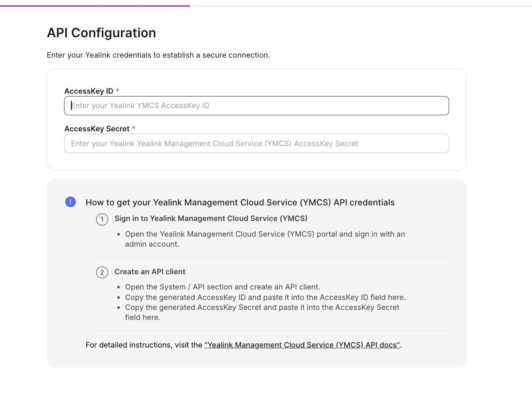Click the red asterisk beside AccessKey Secret
Viewport: 532px width, 402px height.
click(133, 128)
